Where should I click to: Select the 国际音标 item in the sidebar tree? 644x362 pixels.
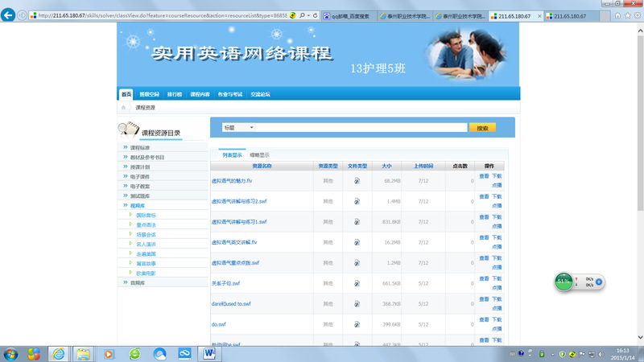tap(146, 215)
